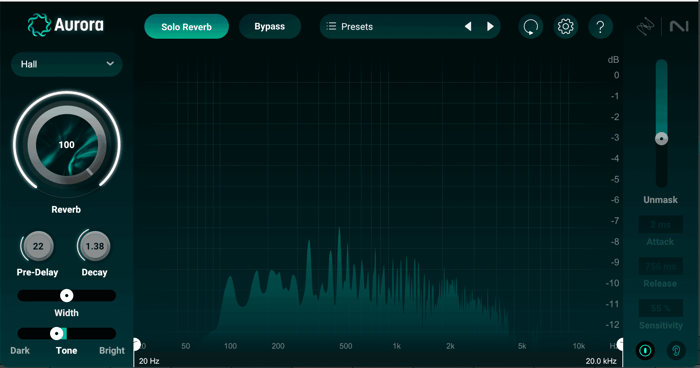Click the Tone slider handle
This screenshot has width=700, height=368.
coord(57,333)
